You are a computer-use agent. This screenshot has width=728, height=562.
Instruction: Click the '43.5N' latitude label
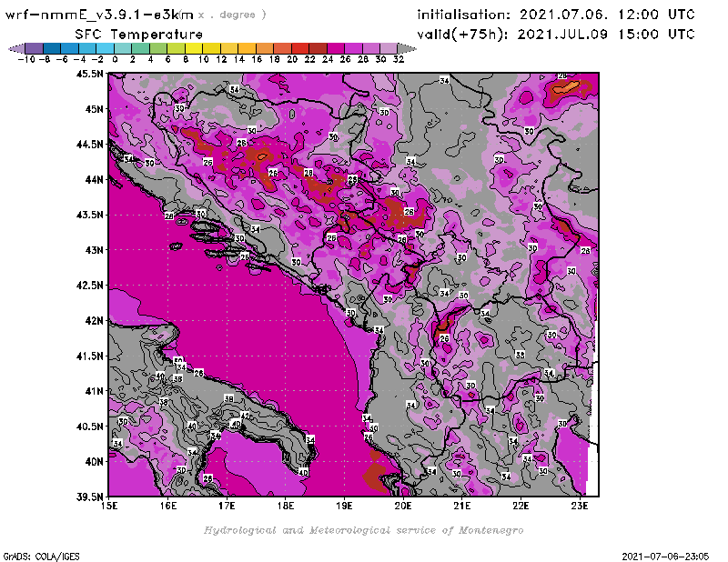(89, 215)
